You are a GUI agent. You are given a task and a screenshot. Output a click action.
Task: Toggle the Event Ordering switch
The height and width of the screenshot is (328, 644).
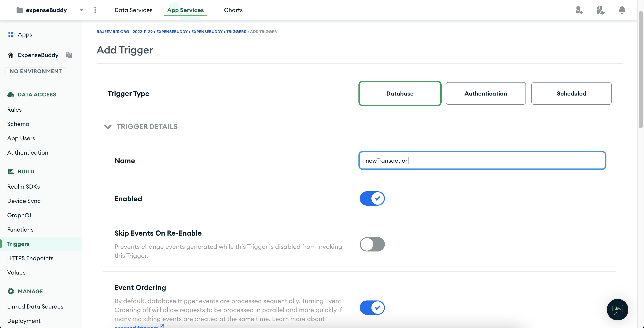point(372,307)
